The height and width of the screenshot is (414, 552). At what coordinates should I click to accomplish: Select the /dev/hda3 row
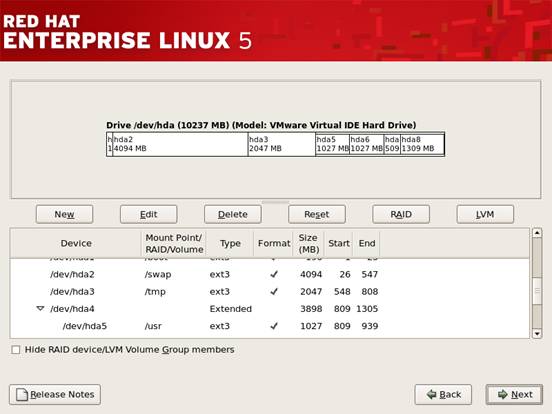[270, 291]
